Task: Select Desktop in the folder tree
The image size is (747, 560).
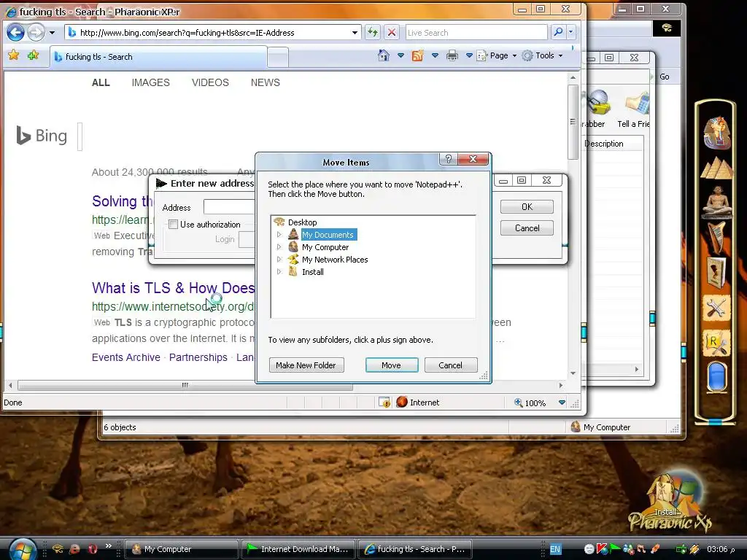Action: tap(302, 222)
